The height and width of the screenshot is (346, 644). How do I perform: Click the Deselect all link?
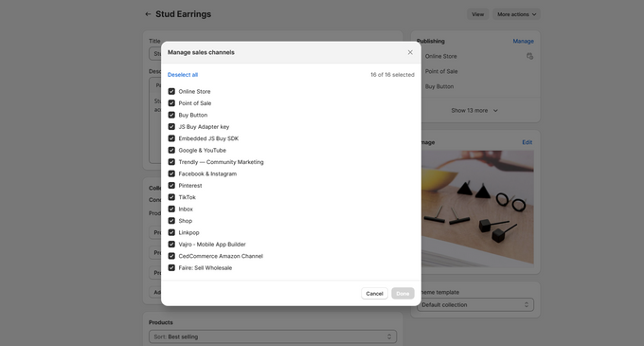(183, 75)
